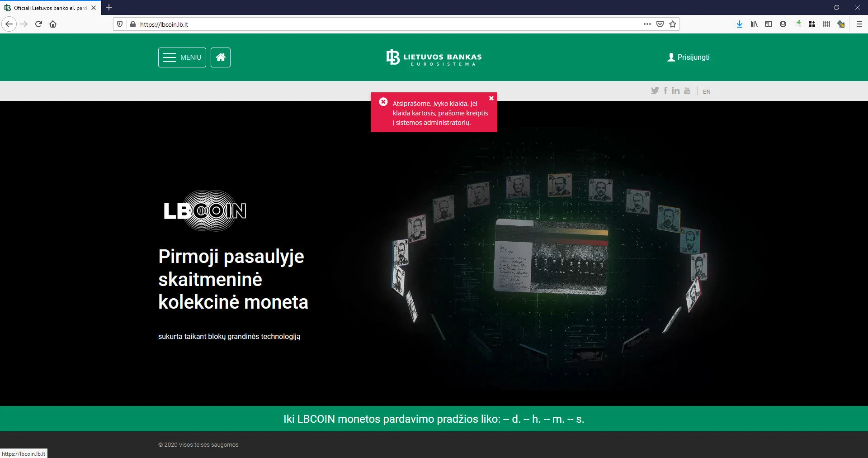868x458 pixels.
Task: Click the central coin card image
Action: click(551, 257)
